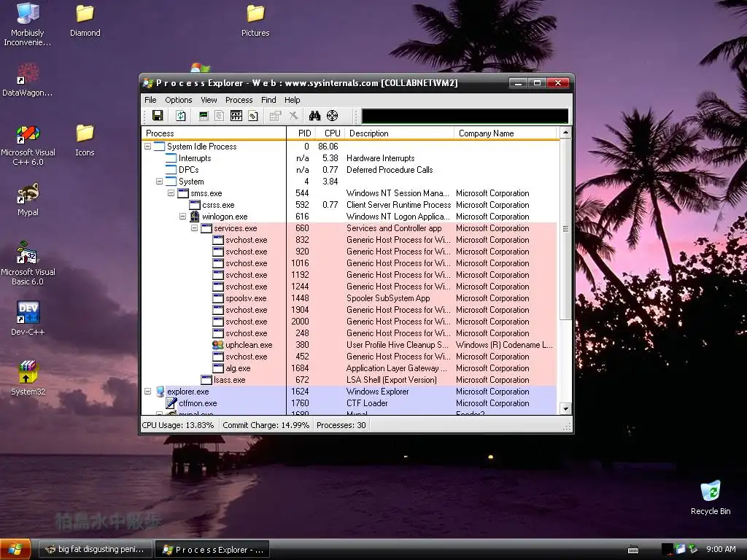
Task: Click the Save floppy disk toolbar icon
Action: [x=158, y=116]
